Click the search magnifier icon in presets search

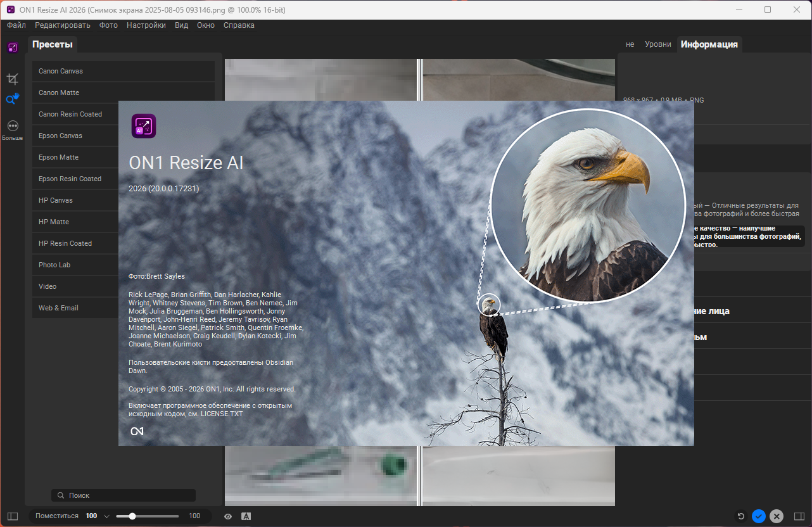(61, 495)
